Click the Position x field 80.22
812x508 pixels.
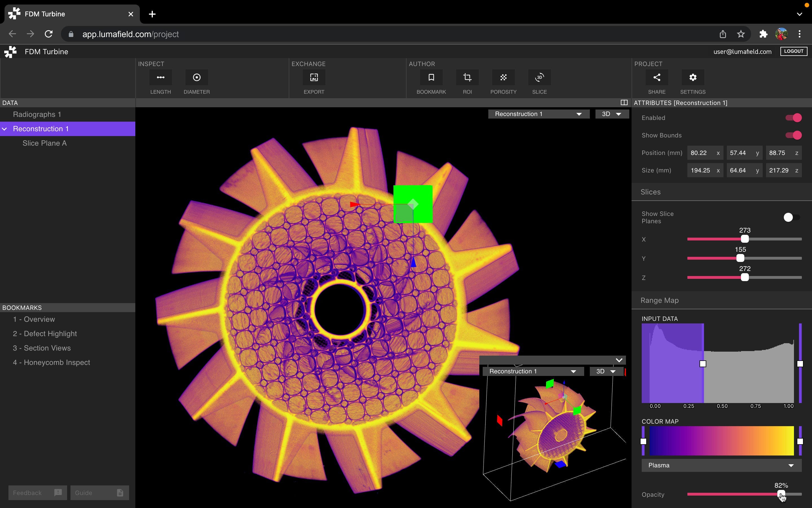click(x=705, y=153)
